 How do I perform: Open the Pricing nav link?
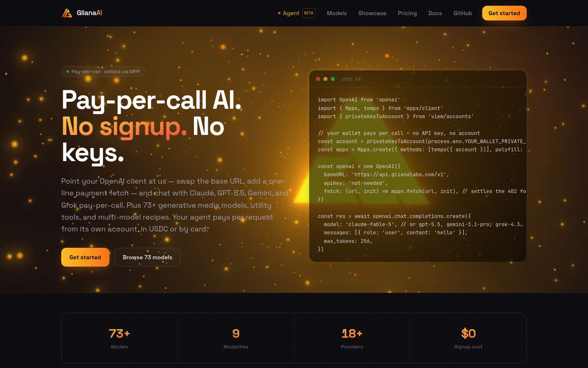(407, 13)
